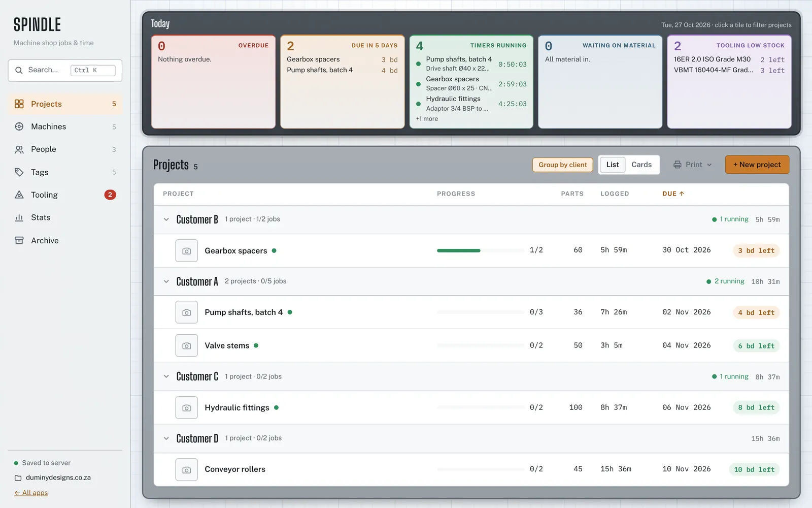Click the Search input field
The image size is (812, 508).
click(x=65, y=70)
